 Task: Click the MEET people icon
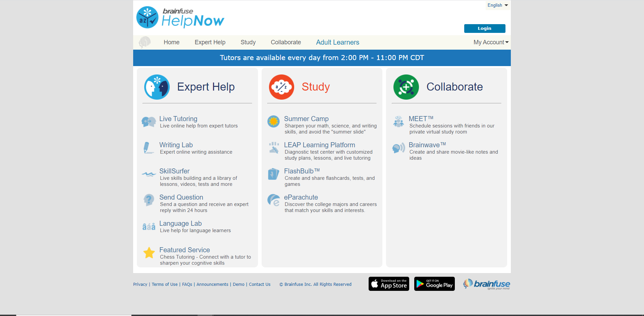click(398, 121)
